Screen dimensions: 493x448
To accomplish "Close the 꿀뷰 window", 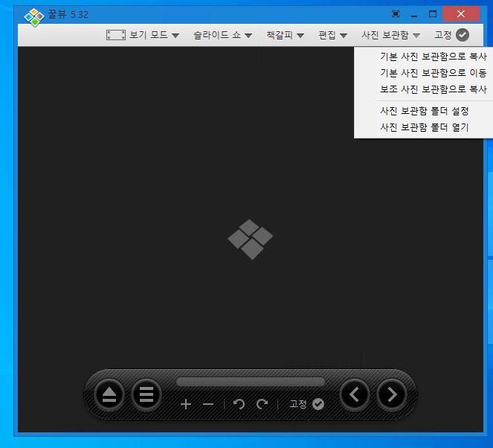I will (461, 14).
